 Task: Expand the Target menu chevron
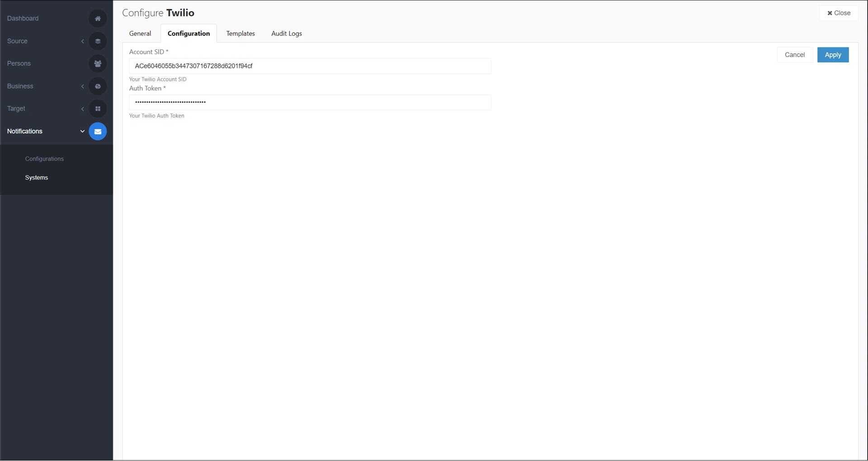(82, 109)
